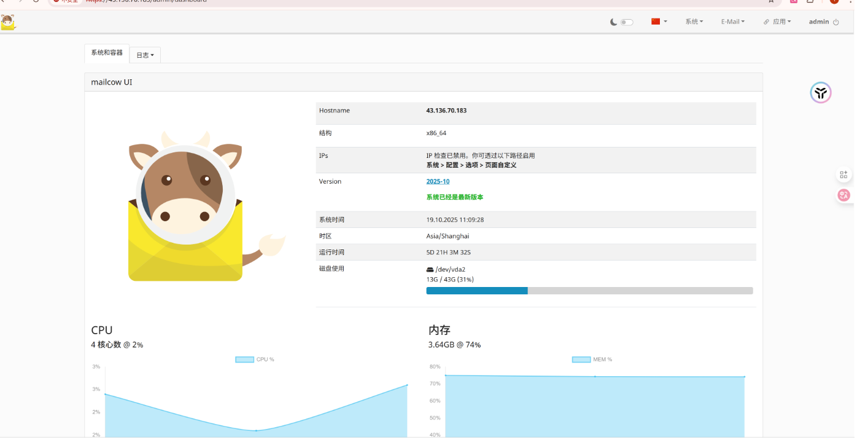Click the Chinese flag language icon
This screenshot has height=448, width=868.
656,20
